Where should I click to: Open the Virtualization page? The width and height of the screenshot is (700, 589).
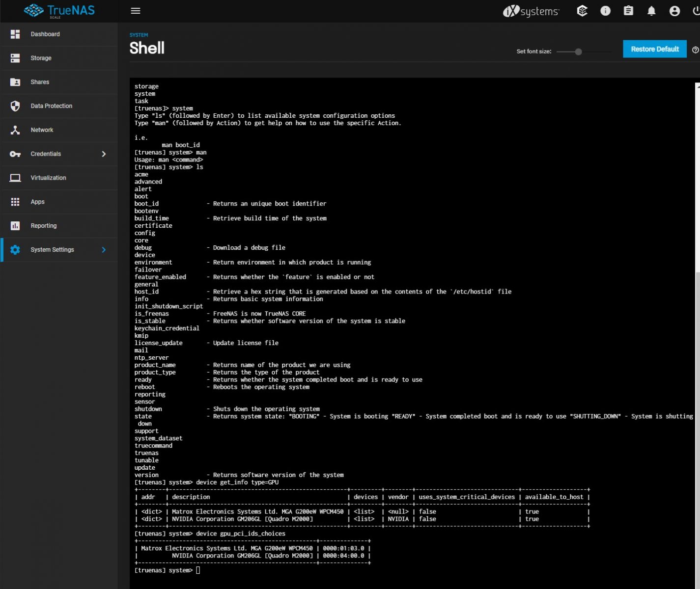[x=59, y=178]
